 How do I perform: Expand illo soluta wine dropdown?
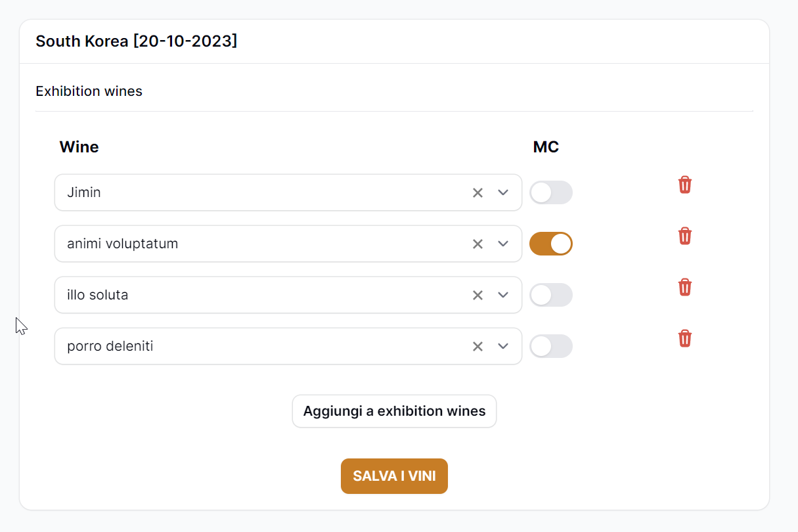503,295
